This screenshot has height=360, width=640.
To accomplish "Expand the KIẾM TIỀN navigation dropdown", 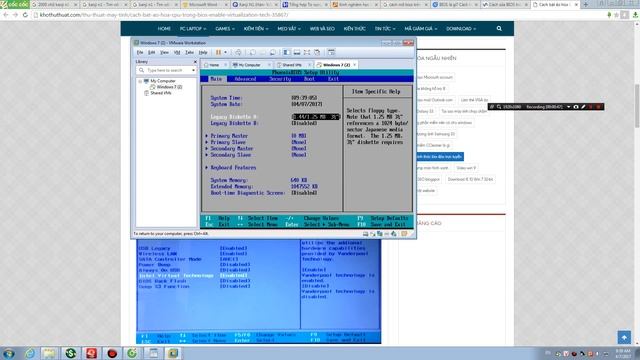I will (256, 29).
